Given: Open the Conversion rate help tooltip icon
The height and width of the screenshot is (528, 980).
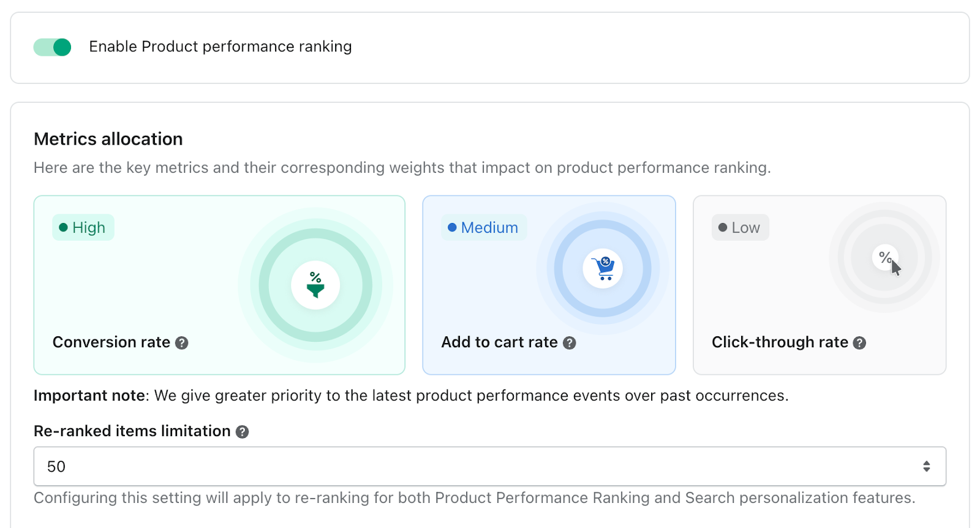Looking at the screenshot, I should click(182, 343).
